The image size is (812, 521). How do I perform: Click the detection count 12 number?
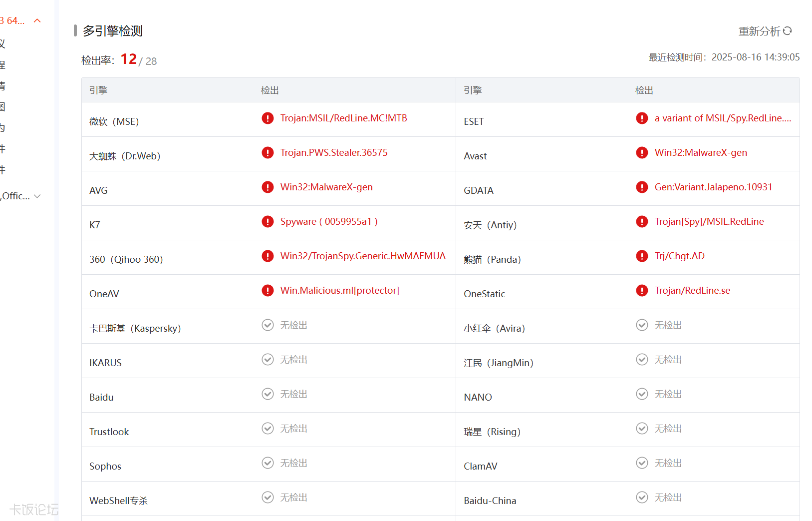point(128,59)
